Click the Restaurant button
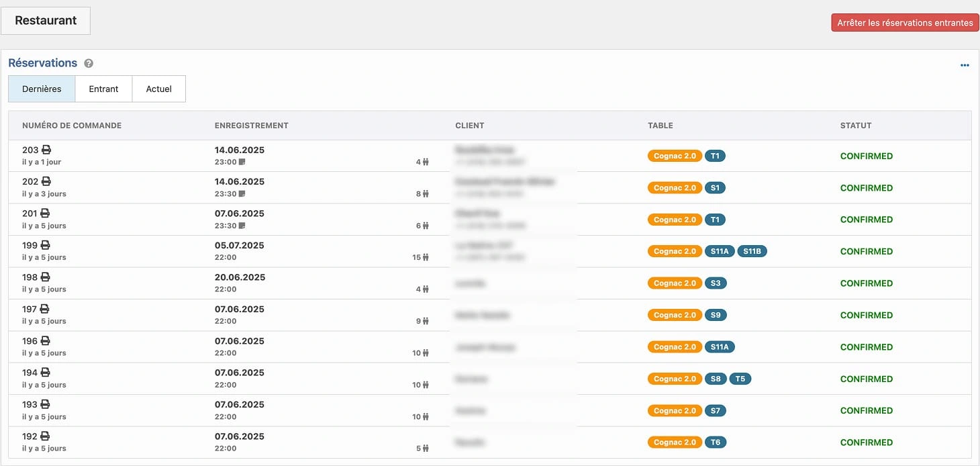The image size is (980, 466). click(45, 20)
